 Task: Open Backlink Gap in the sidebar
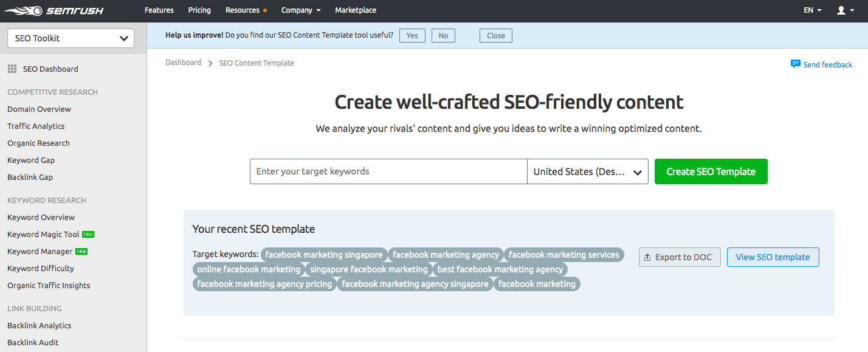30,178
